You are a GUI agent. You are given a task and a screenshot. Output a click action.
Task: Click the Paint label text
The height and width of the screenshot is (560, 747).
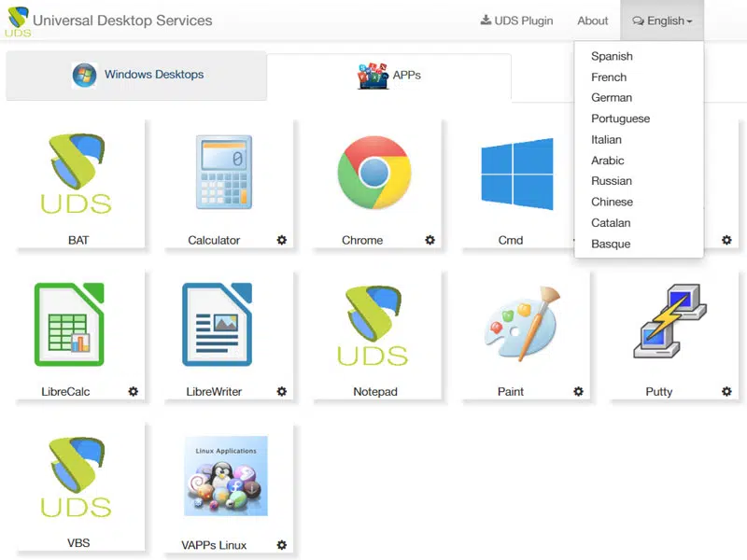click(511, 392)
